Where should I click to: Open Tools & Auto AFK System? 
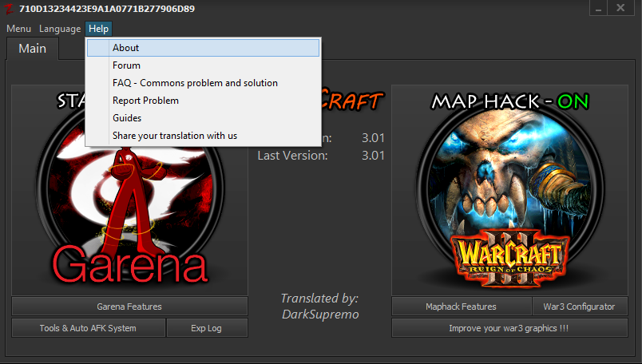[x=88, y=328]
